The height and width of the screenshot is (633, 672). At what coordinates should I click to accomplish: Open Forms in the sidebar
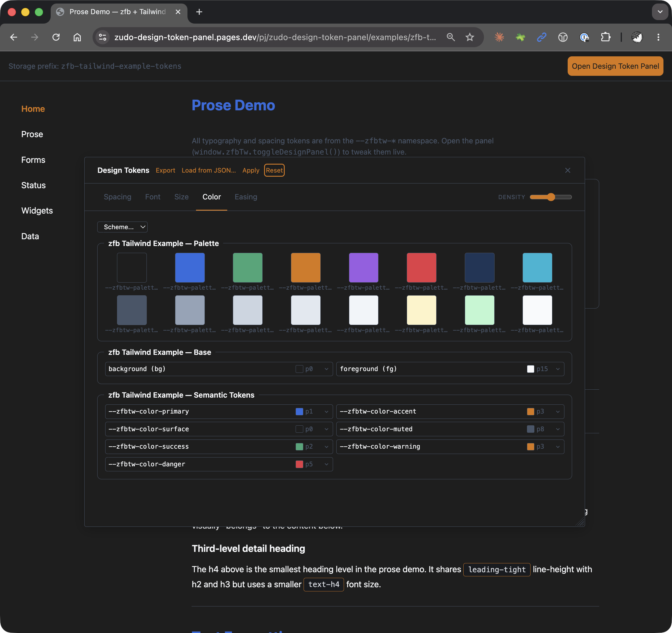(33, 160)
